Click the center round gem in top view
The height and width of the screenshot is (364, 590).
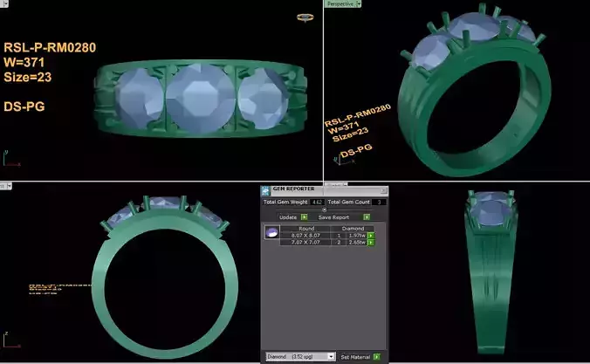click(x=201, y=99)
